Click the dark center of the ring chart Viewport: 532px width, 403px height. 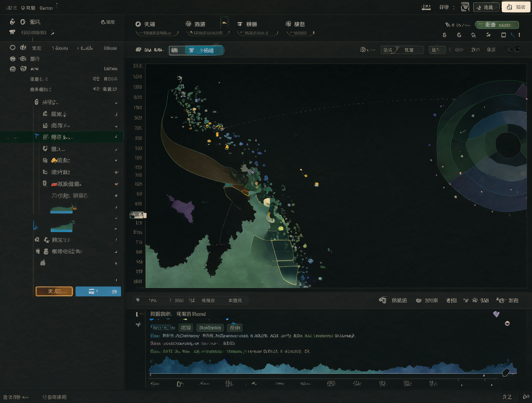tap(508, 145)
